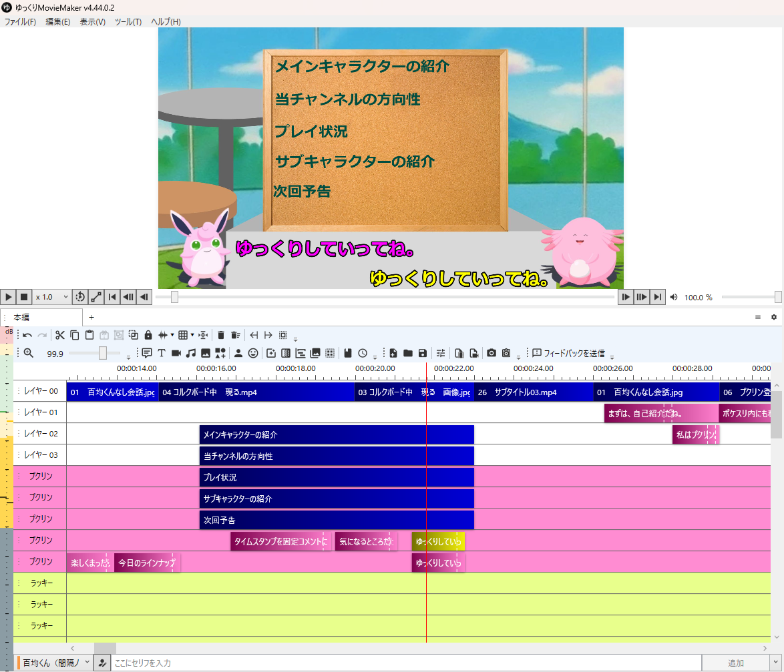Click the undo arrow in the timeline toolbar
784x672 pixels.
point(27,335)
